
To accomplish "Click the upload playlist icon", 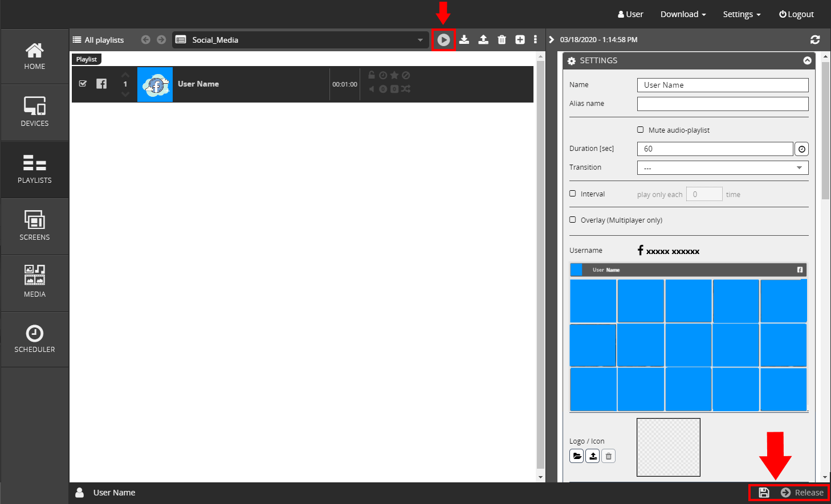I will [483, 40].
